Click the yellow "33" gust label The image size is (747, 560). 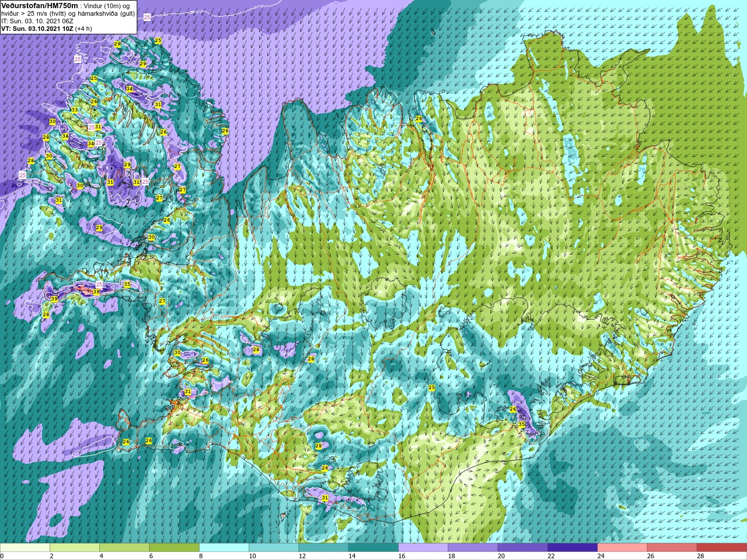[x=75, y=110]
